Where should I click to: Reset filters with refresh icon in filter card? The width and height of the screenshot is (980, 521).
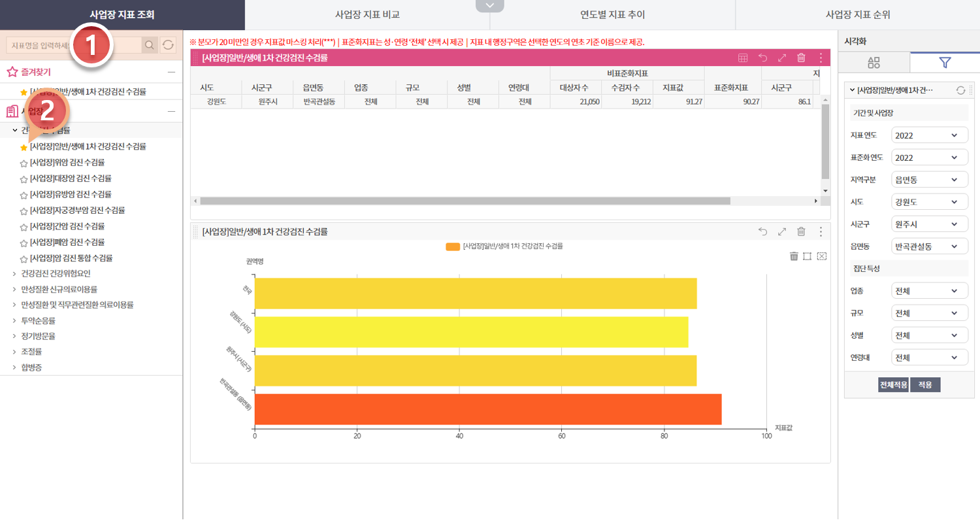pyautogui.click(x=960, y=90)
